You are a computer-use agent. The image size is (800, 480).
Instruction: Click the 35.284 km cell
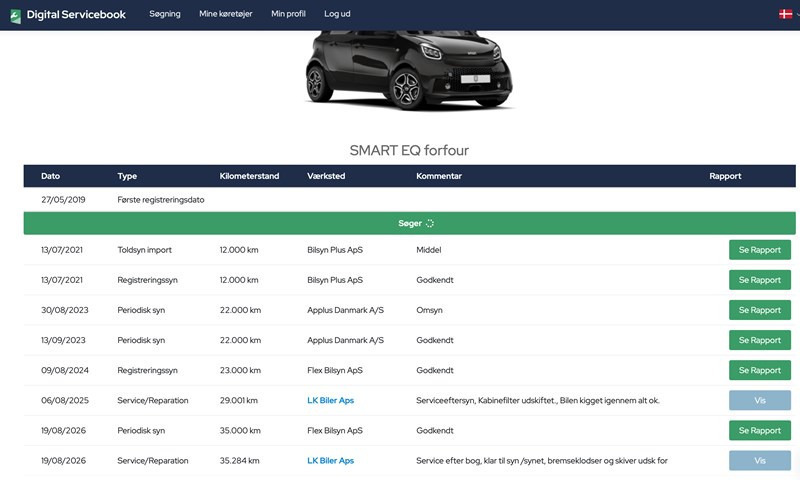(x=239, y=461)
